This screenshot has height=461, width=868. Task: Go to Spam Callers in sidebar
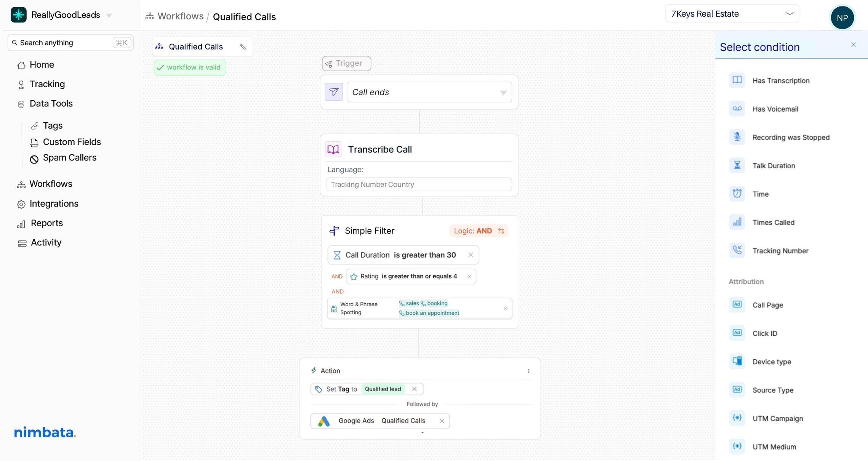click(69, 158)
